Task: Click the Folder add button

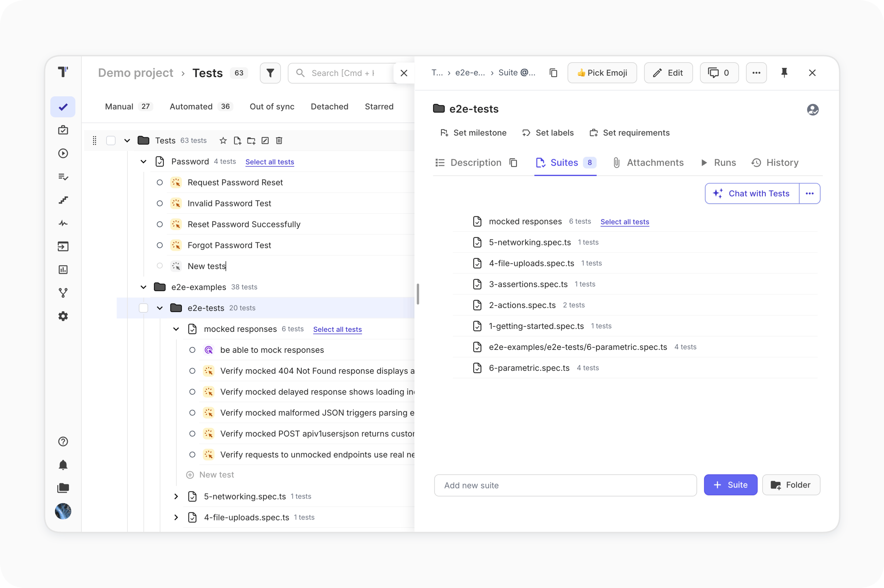Action: [x=791, y=485]
